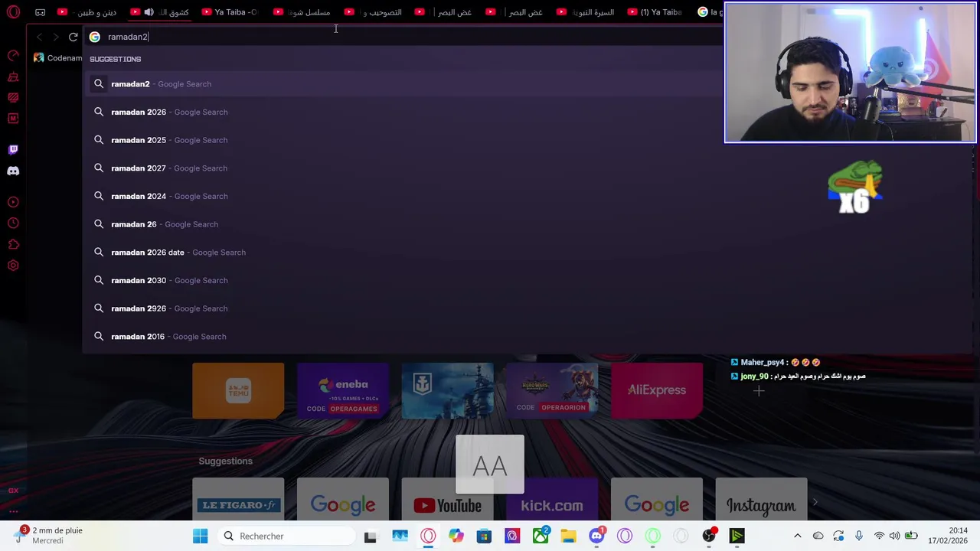Switch to the مسلسل شوق tab
Viewport: 980px width, 551px height.
click(301, 12)
